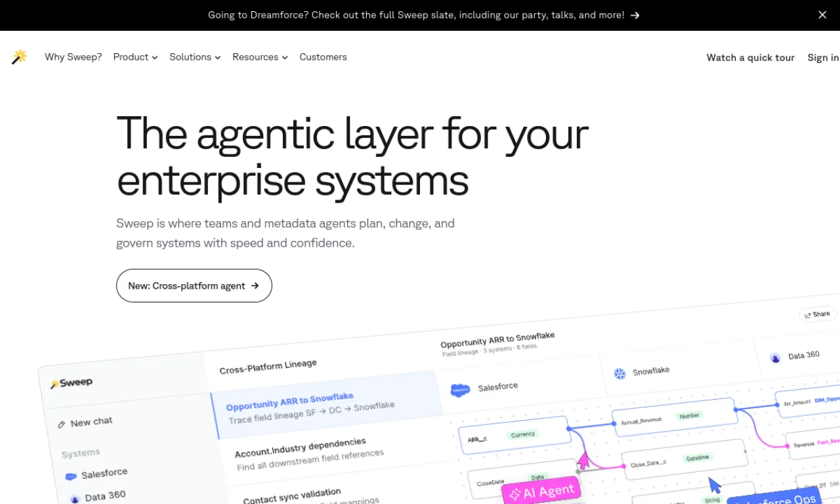The image size is (840, 504).
Task: Click the Snowflake icon in the header column
Action: 619,373
